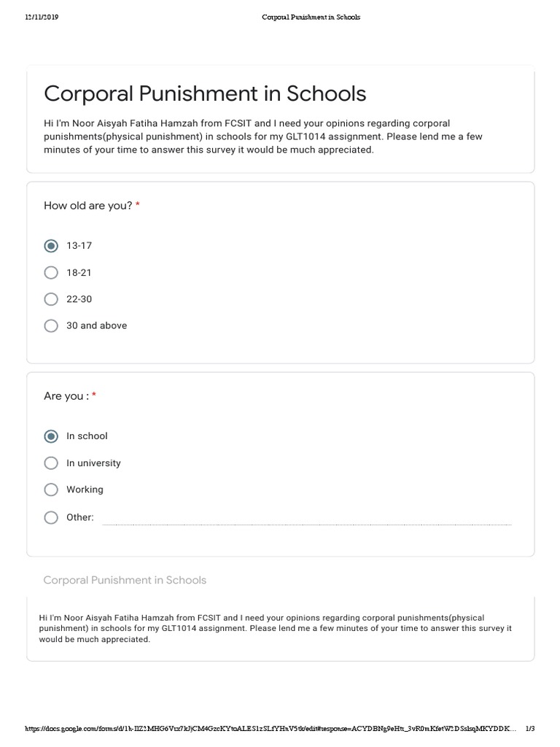Screen dimensions: 560x747
Task: Select the 13-17 age radio button
Action: click(51, 246)
